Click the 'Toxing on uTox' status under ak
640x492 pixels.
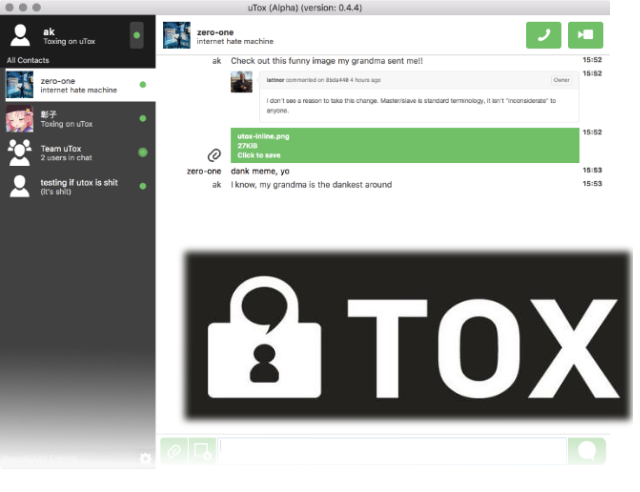click(x=69, y=41)
